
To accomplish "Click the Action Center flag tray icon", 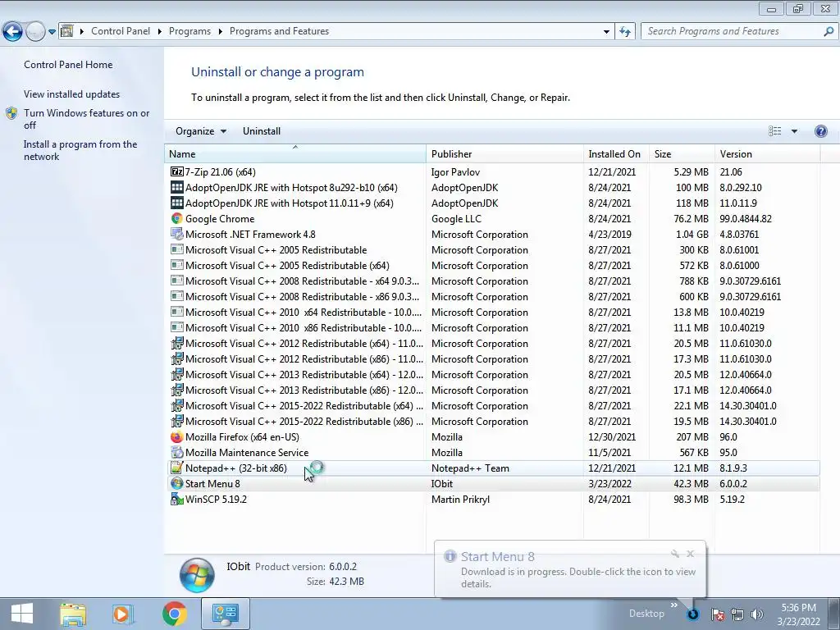I will [718, 614].
